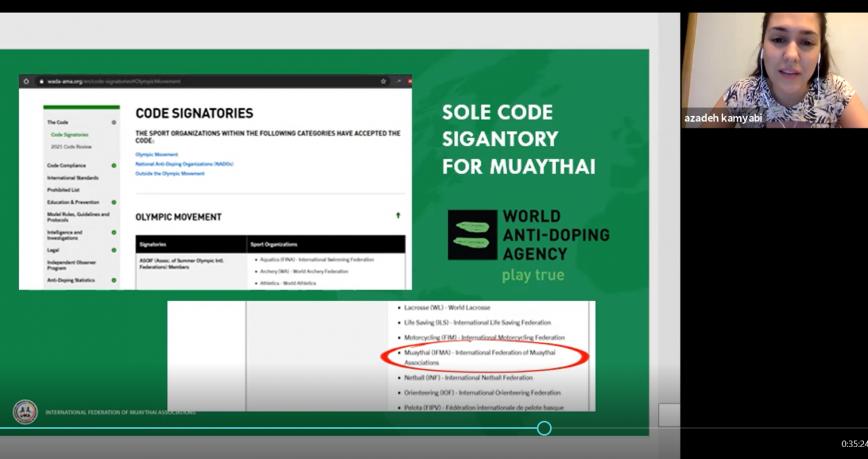Screen dimensions: 868x459
Task: Expand the Legal sidebar section
Action: click(114, 250)
